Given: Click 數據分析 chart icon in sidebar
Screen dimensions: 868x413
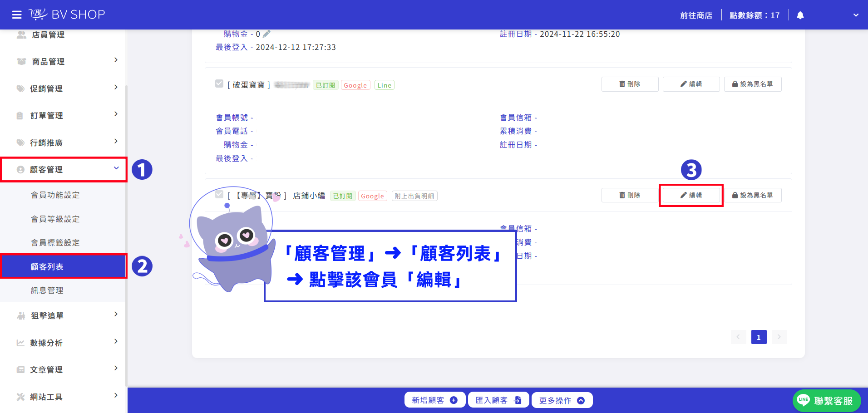Looking at the screenshot, I should click(x=20, y=343).
